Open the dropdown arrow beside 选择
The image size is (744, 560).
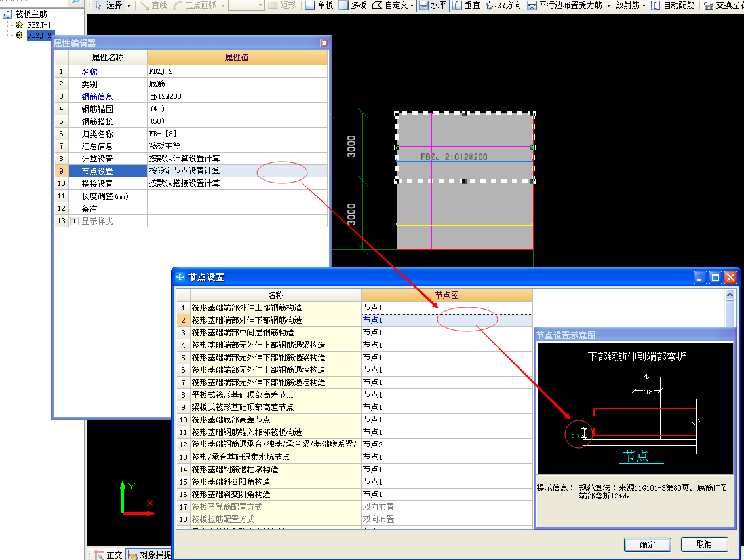pos(128,5)
